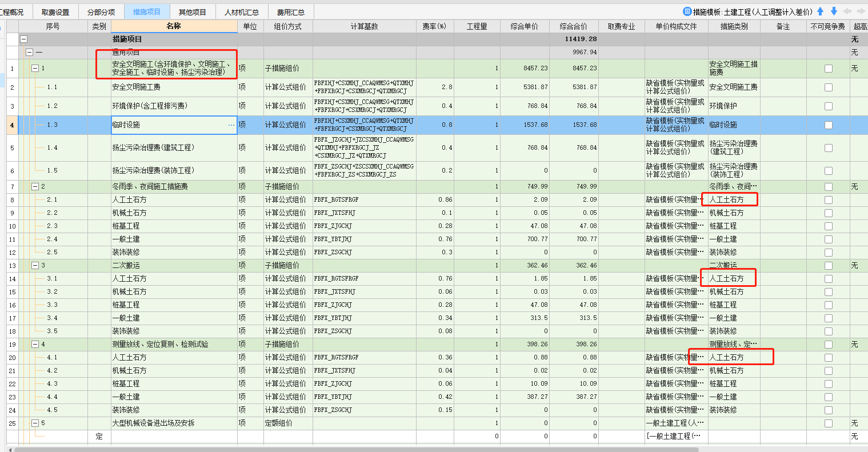Click the 组价方式 column header
This screenshot has width=868, height=452.
coord(288,26)
